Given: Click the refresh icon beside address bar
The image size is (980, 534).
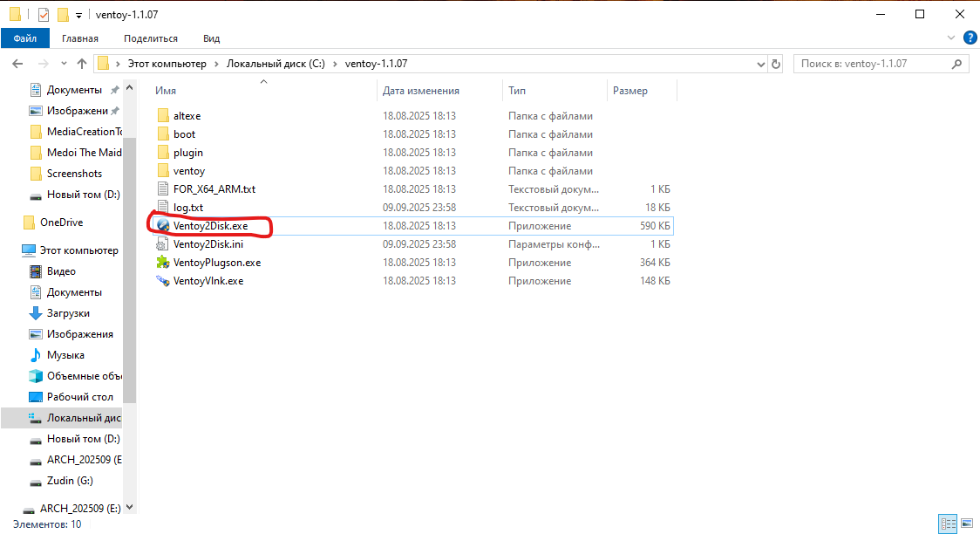Looking at the screenshot, I should [777, 64].
